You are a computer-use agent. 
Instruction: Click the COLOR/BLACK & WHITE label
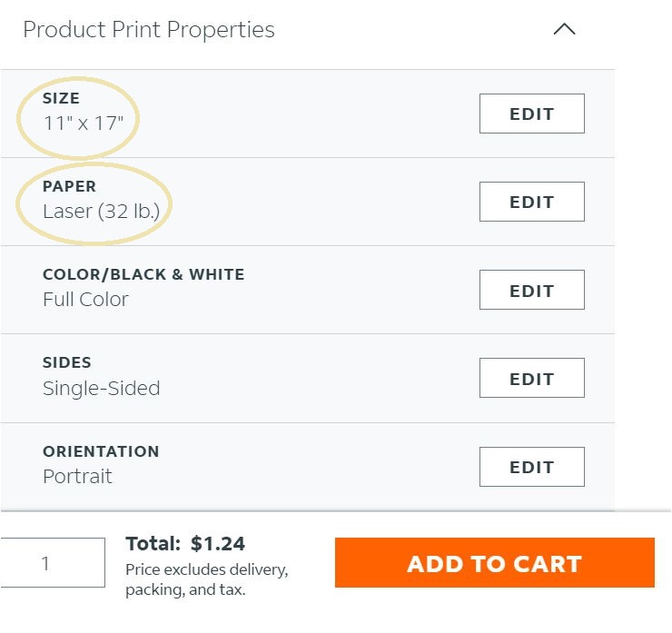[143, 274]
